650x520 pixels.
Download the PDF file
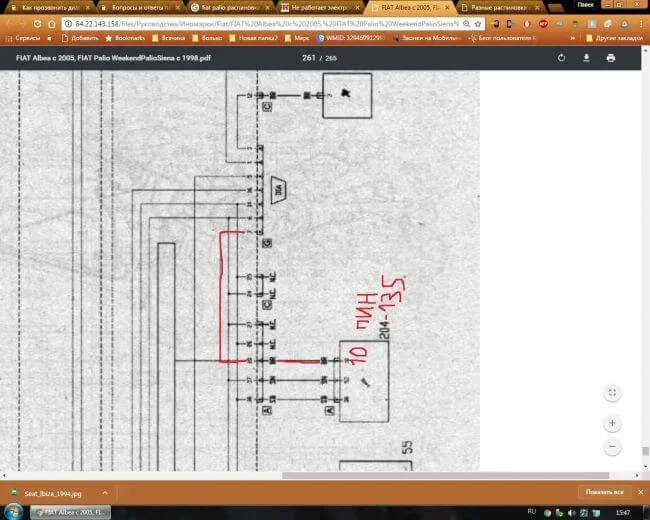pos(586,58)
